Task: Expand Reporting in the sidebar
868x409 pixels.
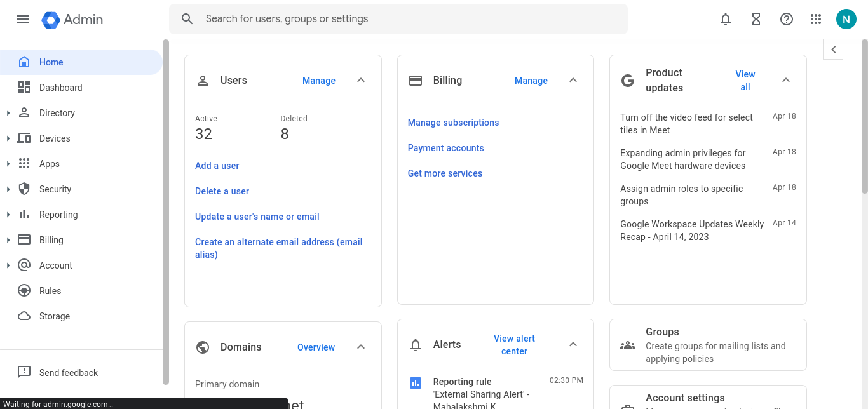Action: [x=8, y=215]
